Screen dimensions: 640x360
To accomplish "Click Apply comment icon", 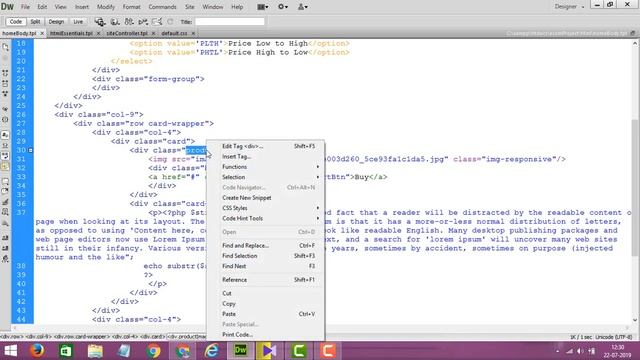I will [x=5, y=181].
